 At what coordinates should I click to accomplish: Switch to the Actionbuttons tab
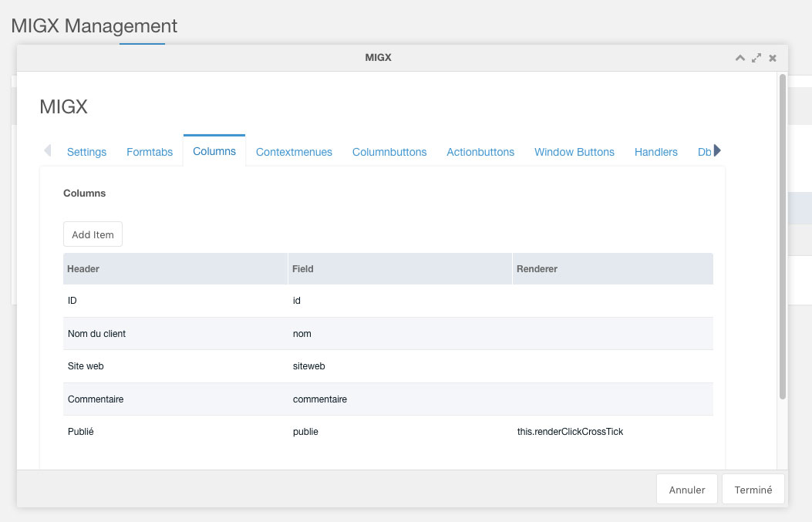(x=480, y=152)
